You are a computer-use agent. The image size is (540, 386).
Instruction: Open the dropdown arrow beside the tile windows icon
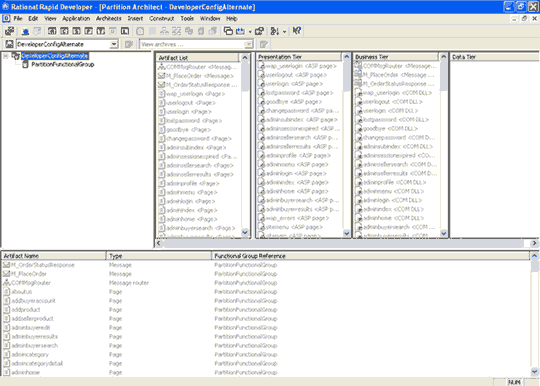(250, 32)
